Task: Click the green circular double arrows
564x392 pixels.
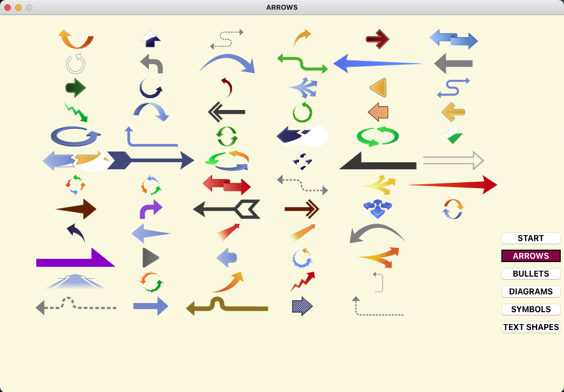Action: [x=227, y=136]
